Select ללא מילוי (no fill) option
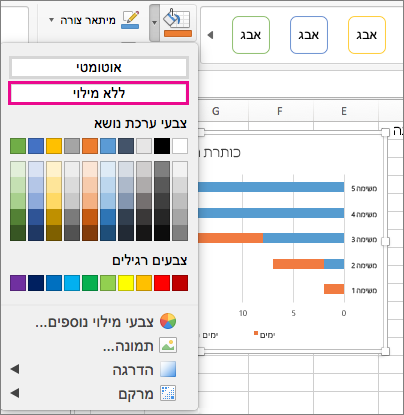The image size is (404, 415). [99, 93]
